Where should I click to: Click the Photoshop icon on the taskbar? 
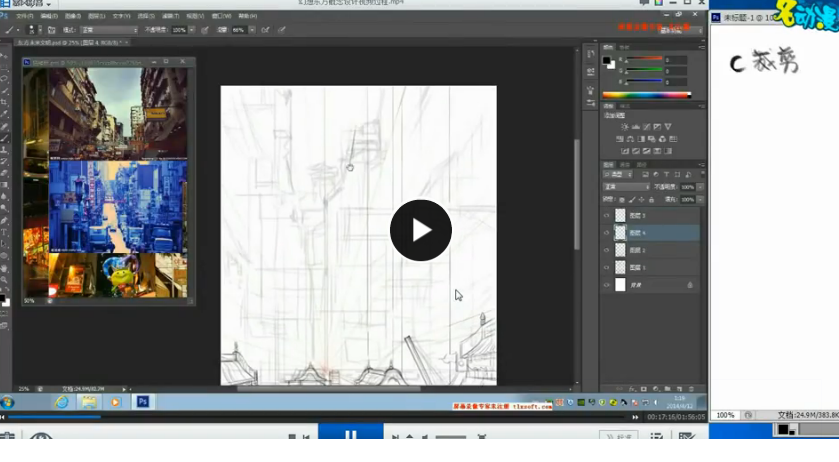click(142, 402)
